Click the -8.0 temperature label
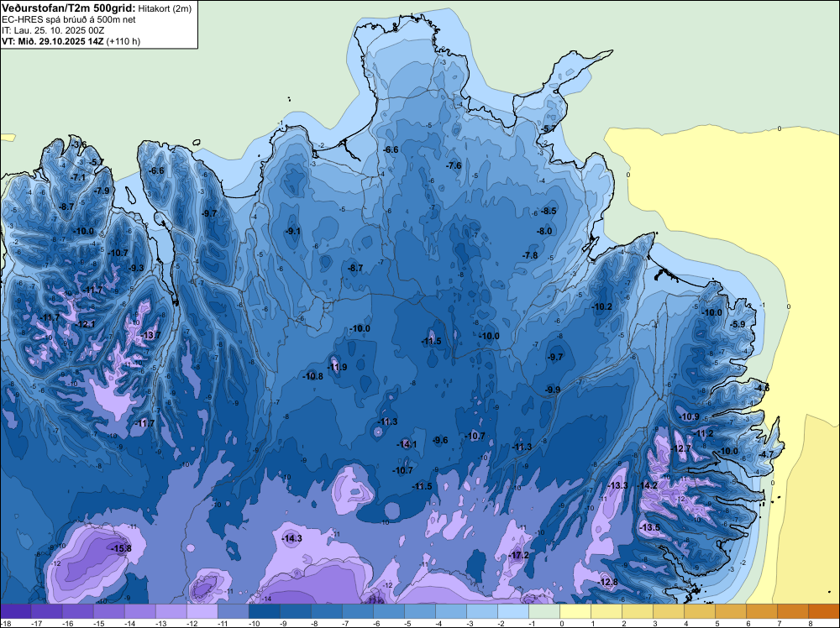 (544, 231)
